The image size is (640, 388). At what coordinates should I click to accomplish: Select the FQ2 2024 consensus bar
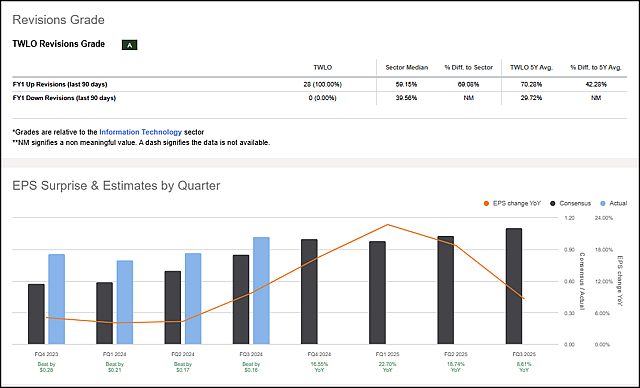tap(173, 308)
